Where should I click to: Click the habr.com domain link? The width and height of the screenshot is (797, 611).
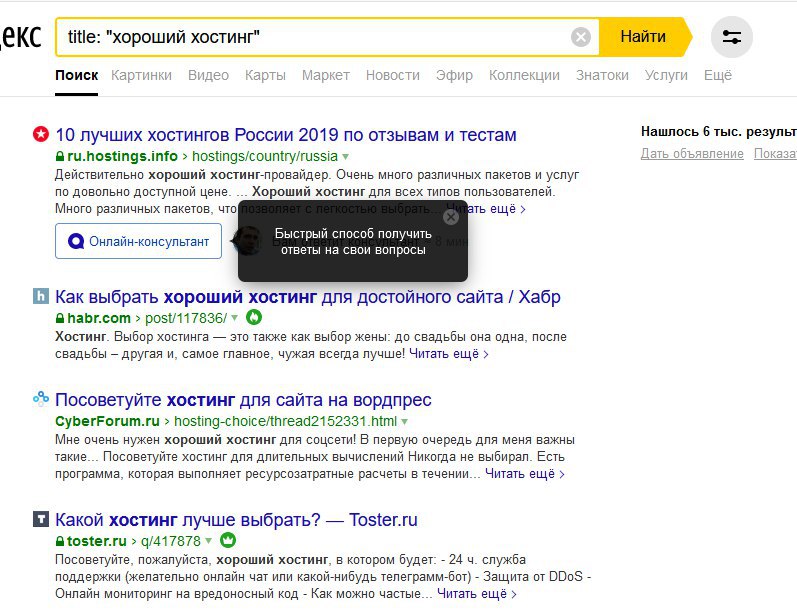tap(99, 318)
